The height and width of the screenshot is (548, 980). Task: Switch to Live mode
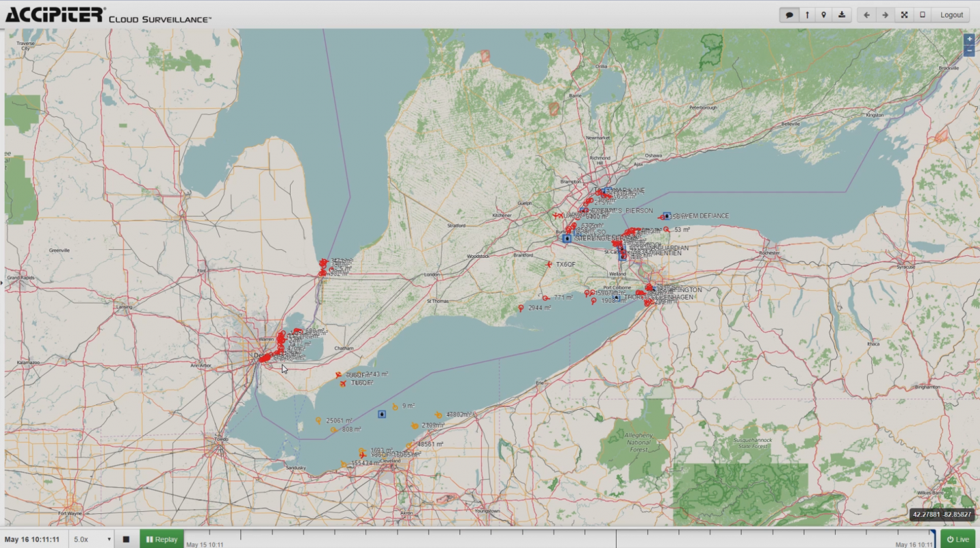(x=957, y=539)
